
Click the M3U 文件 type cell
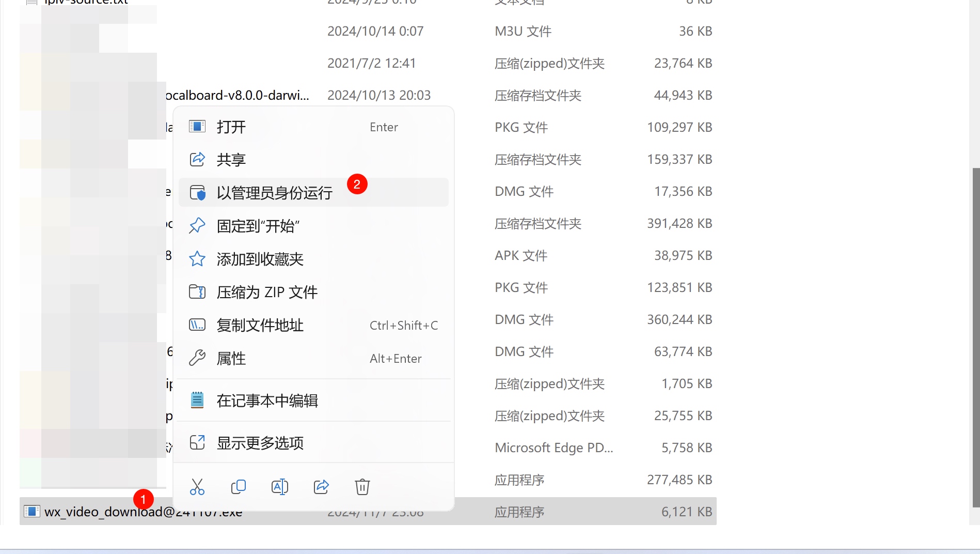click(523, 32)
